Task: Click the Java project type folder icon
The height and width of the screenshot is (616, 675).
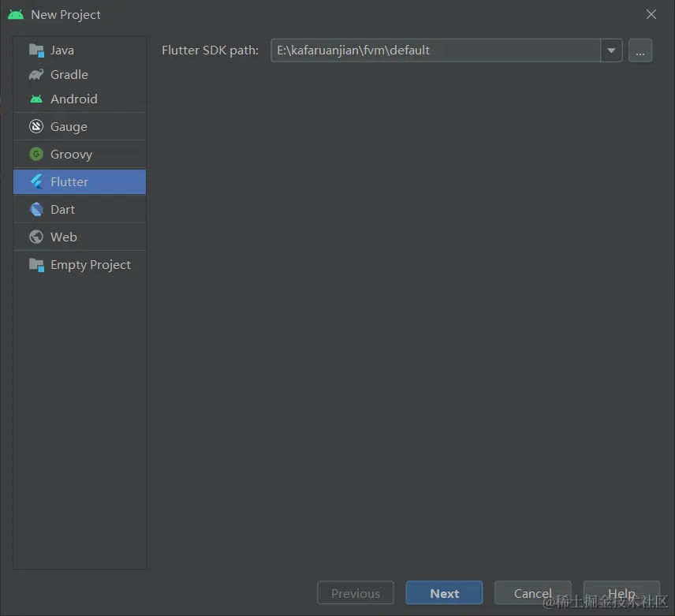Action: 36,50
